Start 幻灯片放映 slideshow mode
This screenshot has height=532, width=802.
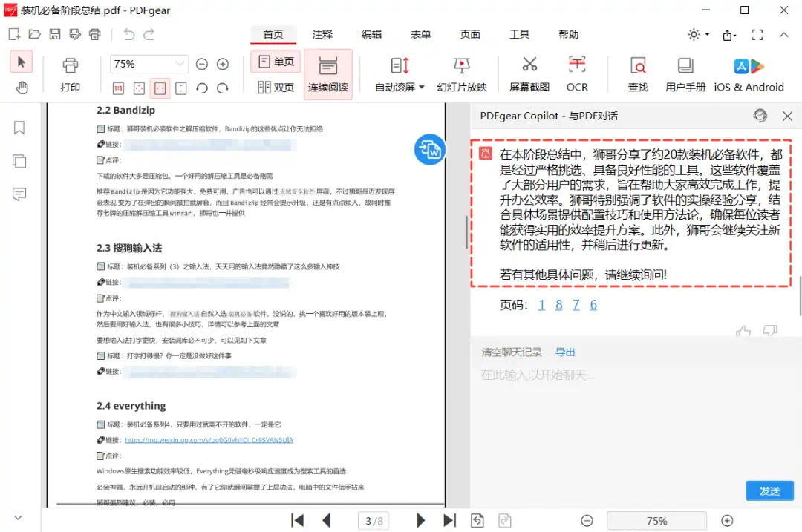462,75
